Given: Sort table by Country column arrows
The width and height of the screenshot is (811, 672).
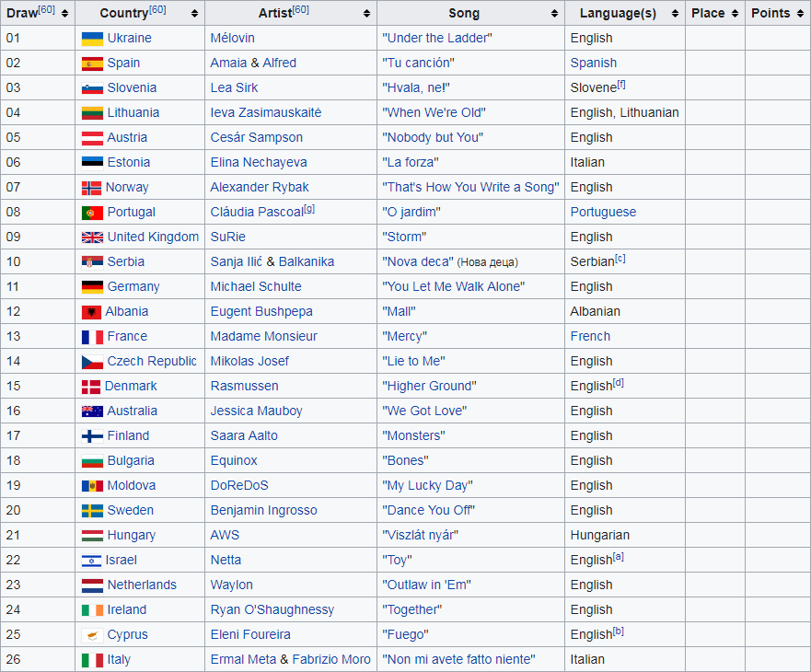Looking at the screenshot, I should click(194, 14).
